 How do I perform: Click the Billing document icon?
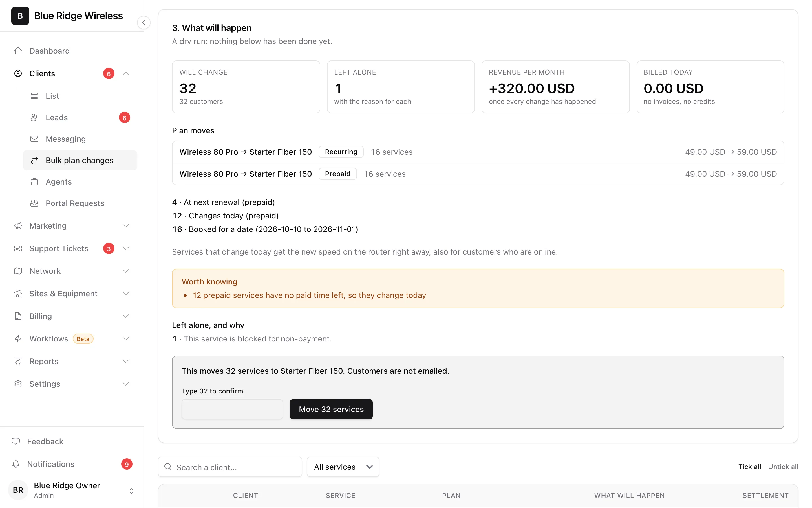(18, 316)
